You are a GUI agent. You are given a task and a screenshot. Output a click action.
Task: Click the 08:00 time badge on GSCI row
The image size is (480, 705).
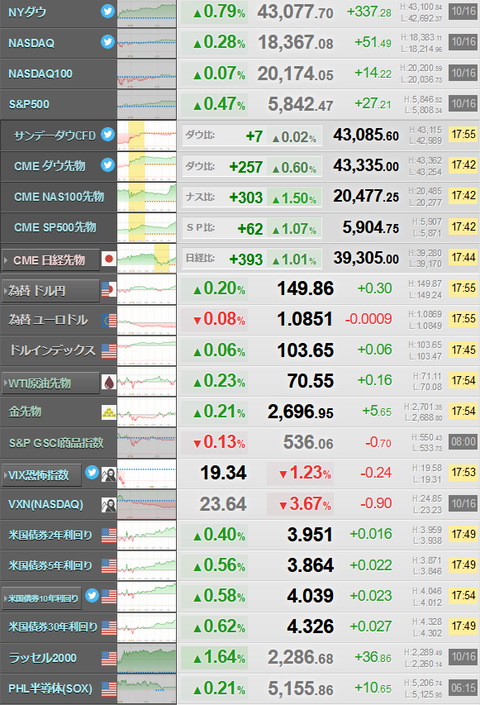[463, 442]
